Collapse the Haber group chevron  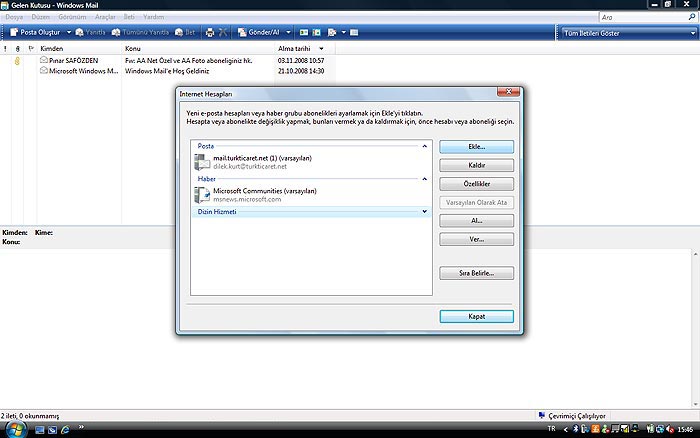coord(425,179)
